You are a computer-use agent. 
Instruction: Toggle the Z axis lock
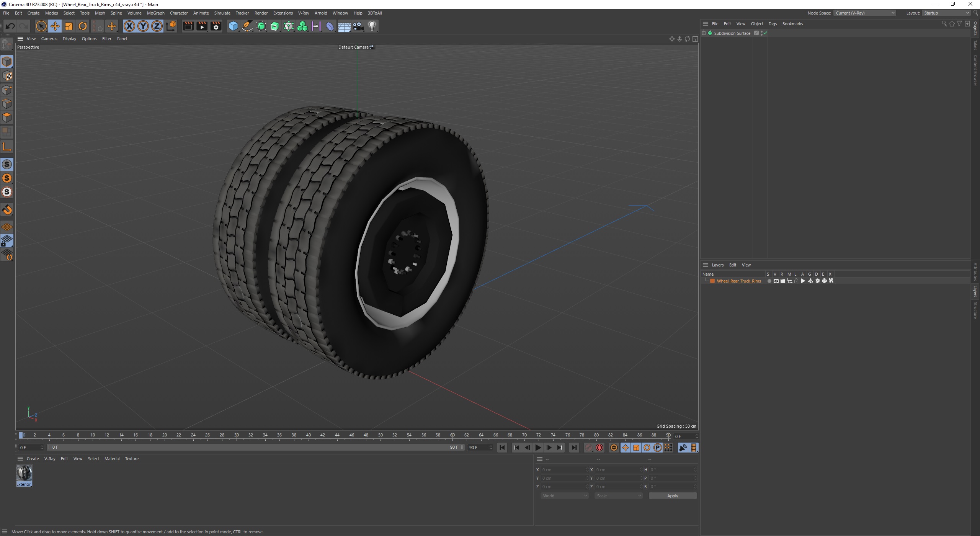point(157,26)
